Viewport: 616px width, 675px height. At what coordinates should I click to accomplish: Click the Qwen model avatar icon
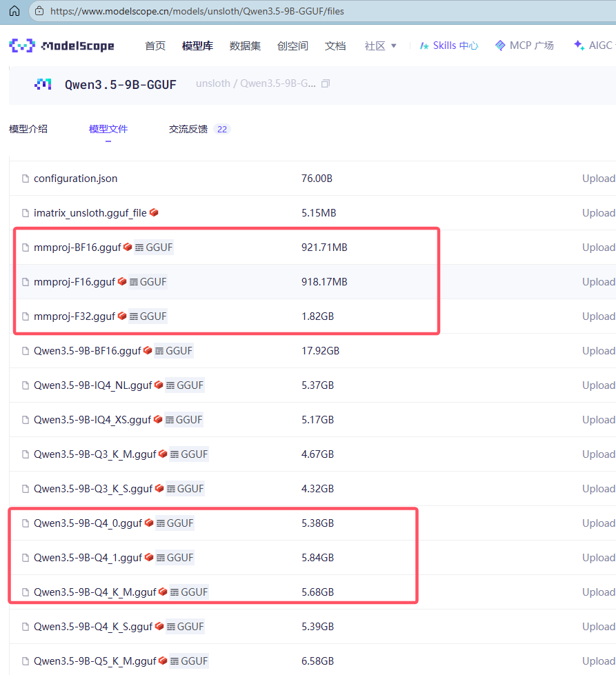pyautogui.click(x=43, y=84)
